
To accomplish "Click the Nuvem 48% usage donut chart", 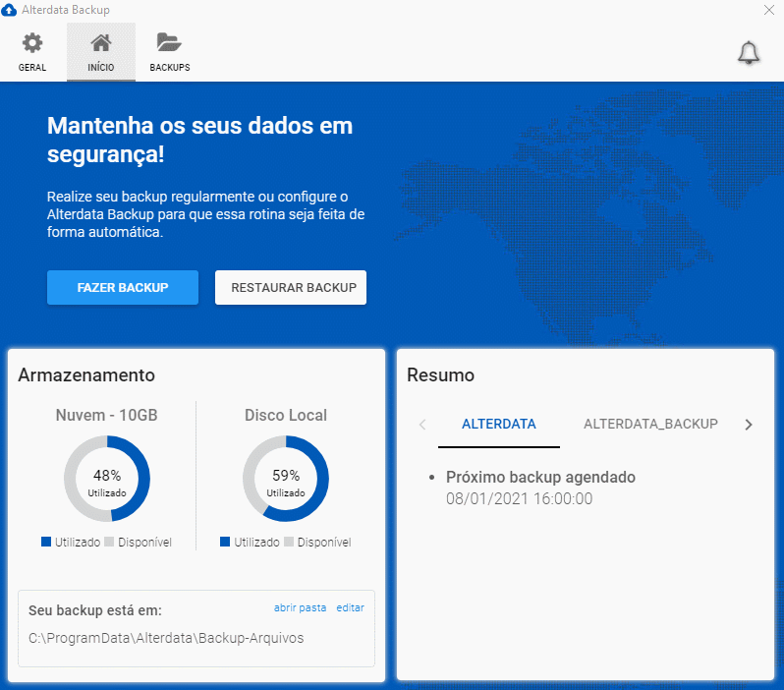I will click(x=107, y=479).
